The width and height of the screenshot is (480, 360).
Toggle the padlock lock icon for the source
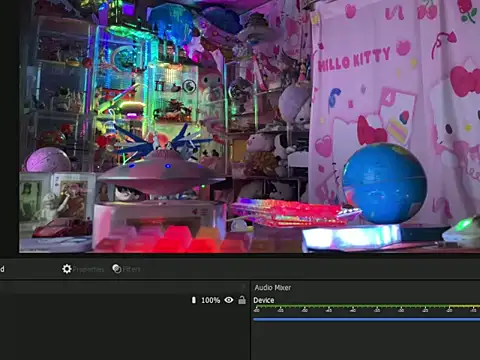(x=242, y=300)
